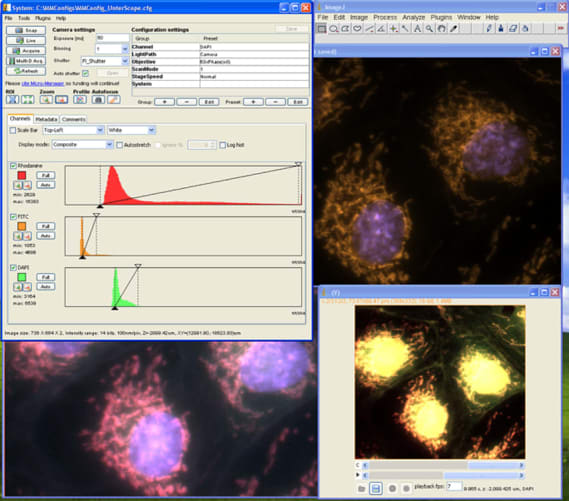Select the oval selection tool in ImageJ
Screen dimensions: 569x501
pos(333,29)
